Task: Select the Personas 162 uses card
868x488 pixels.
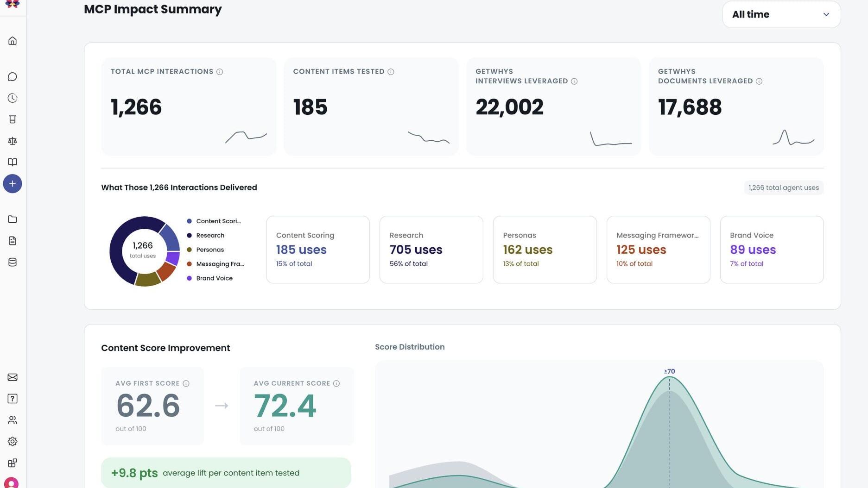Action: pos(545,250)
